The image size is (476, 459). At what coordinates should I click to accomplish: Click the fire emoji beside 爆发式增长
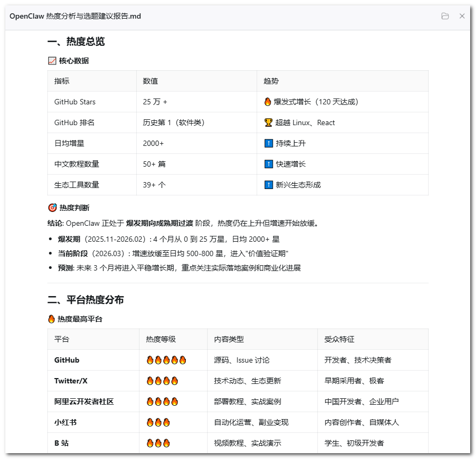point(268,102)
